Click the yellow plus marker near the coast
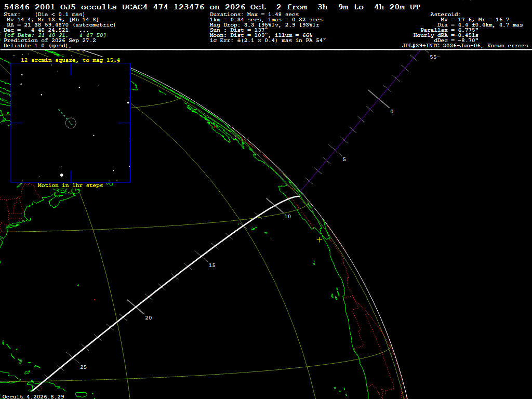Screen dimensions: 532x399 pyautogui.click(x=320, y=240)
